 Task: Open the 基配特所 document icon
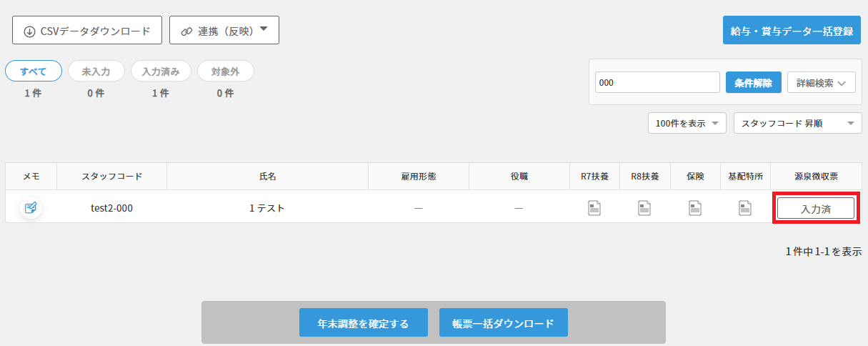click(x=745, y=208)
